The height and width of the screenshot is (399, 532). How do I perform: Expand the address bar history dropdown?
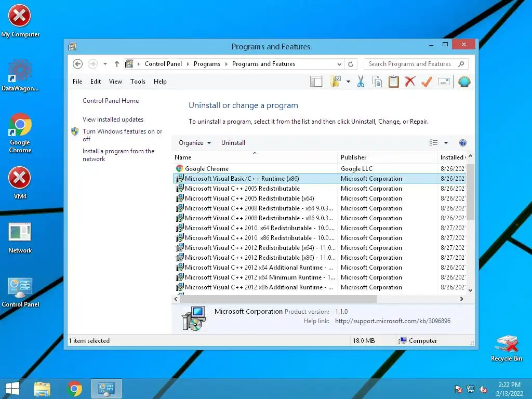(x=339, y=64)
